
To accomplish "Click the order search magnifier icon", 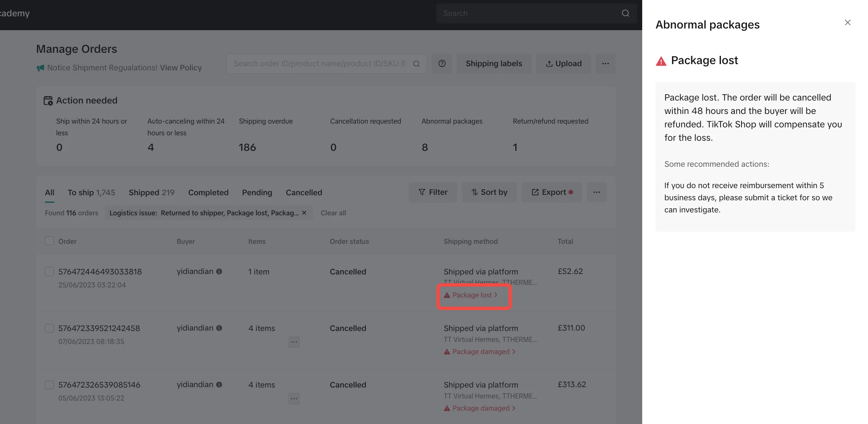I will coord(416,64).
